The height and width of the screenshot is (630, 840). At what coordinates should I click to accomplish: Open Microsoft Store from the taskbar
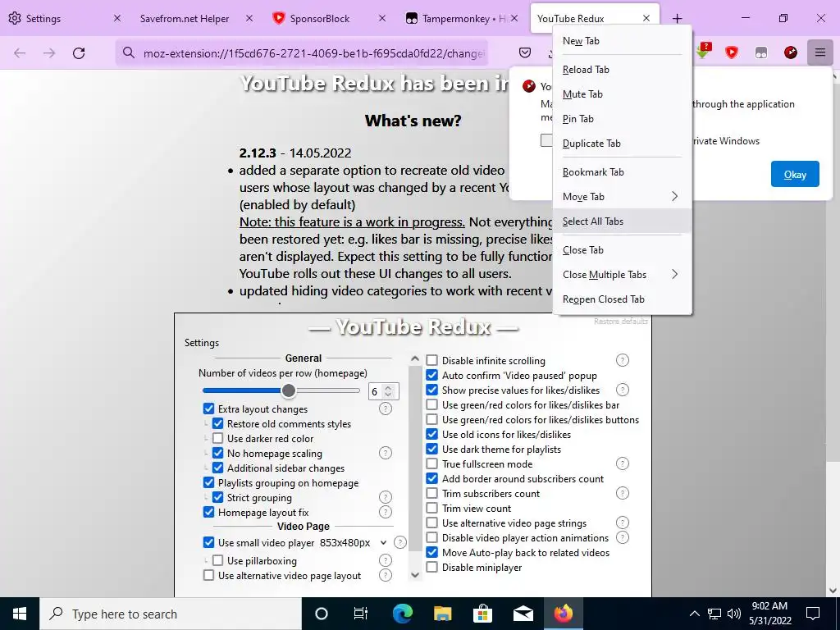click(x=482, y=614)
